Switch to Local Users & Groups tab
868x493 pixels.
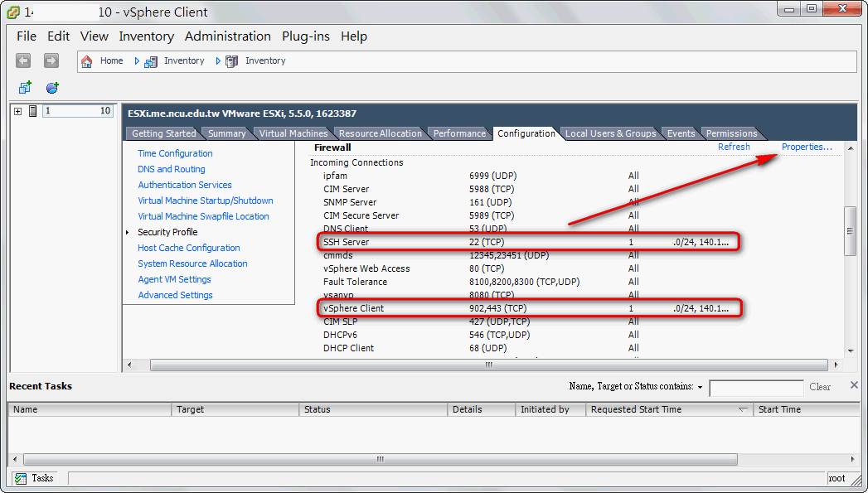click(x=610, y=133)
